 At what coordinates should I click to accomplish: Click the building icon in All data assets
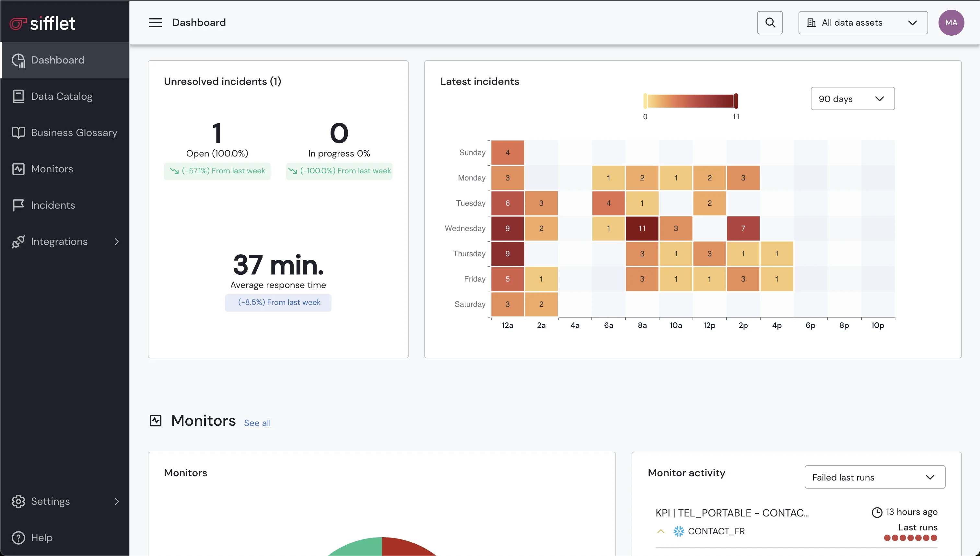pyautogui.click(x=811, y=23)
